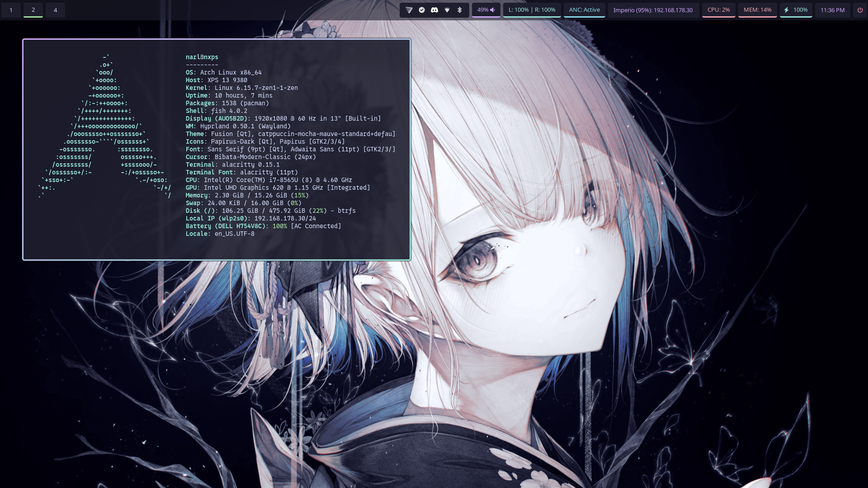Switch to workspace 2
Viewport: 868px width, 488px height.
pos(33,10)
